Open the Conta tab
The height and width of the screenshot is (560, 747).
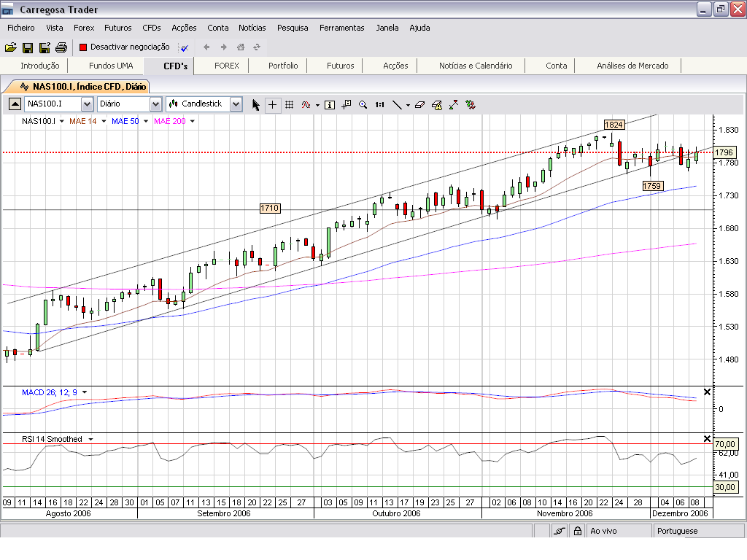point(556,66)
